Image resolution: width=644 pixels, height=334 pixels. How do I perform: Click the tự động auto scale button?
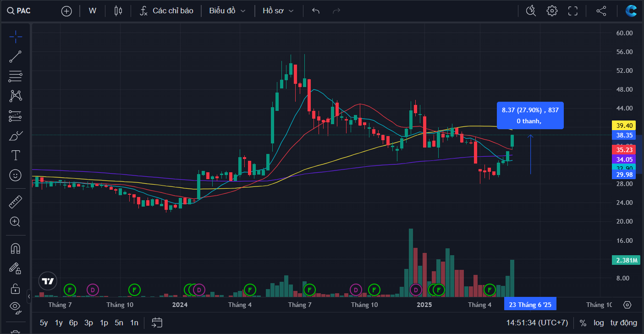[623, 323]
